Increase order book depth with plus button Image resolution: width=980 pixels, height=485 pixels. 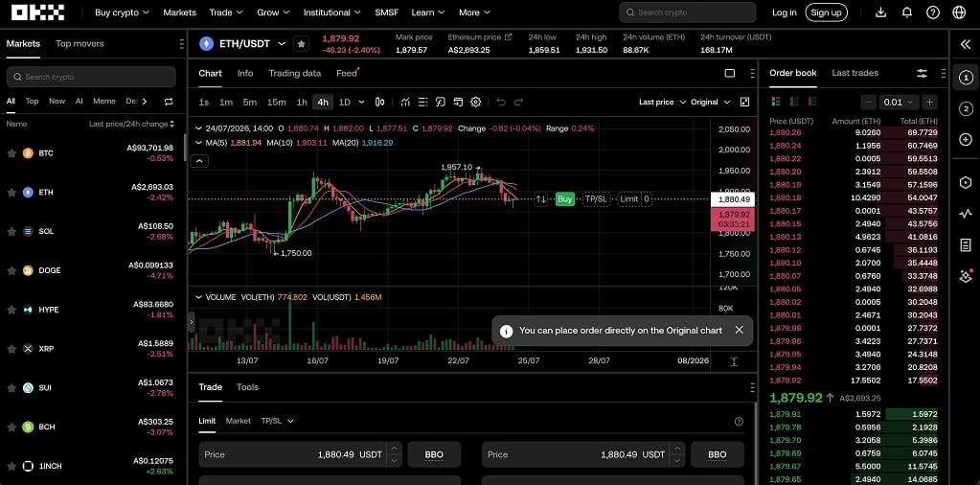[929, 102]
